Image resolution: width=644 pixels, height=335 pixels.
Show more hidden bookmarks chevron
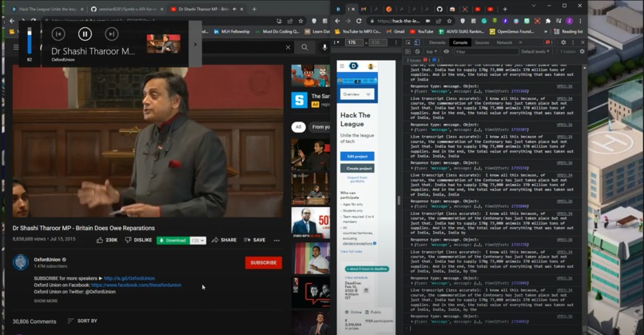546,31
